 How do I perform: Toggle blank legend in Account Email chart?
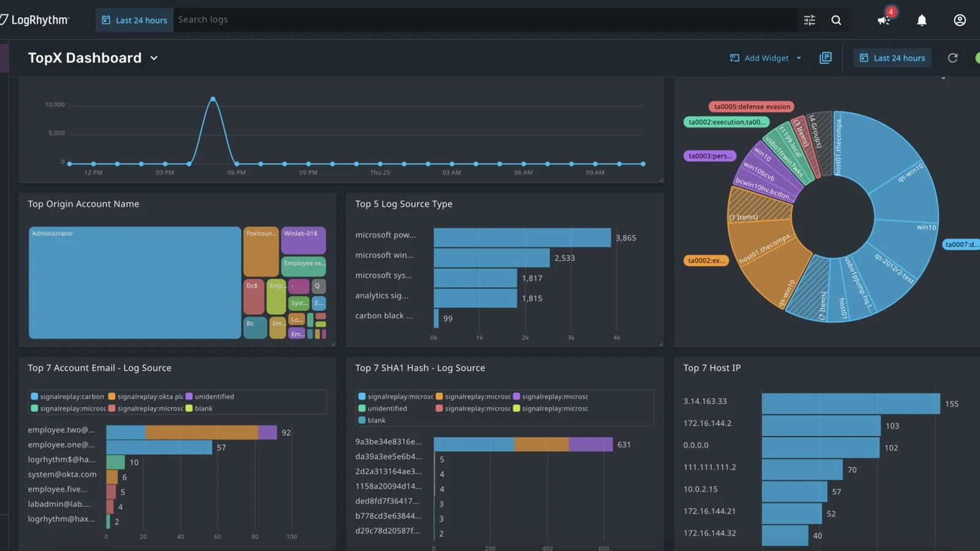(x=199, y=408)
